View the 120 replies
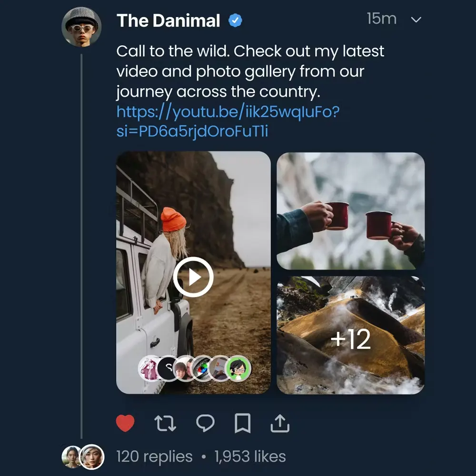The height and width of the screenshot is (476, 476). pyautogui.click(x=154, y=457)
